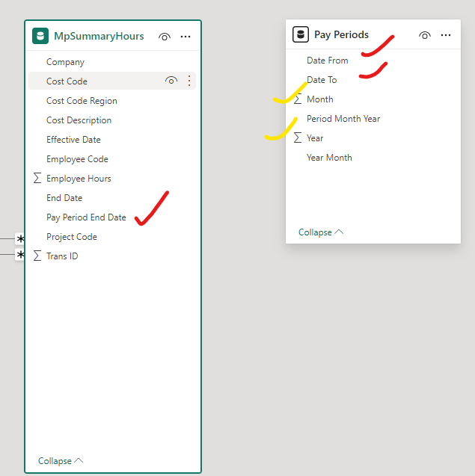Hide the Cost Code field
The width and height of the screenshot is (475, 476).
pos(171,81)
